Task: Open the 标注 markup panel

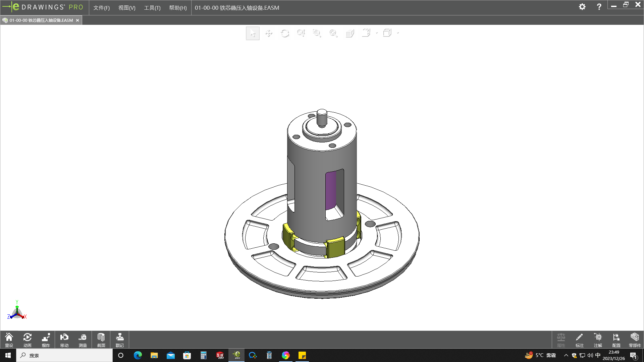Action: pyautogui.click(x=579, y=340)
